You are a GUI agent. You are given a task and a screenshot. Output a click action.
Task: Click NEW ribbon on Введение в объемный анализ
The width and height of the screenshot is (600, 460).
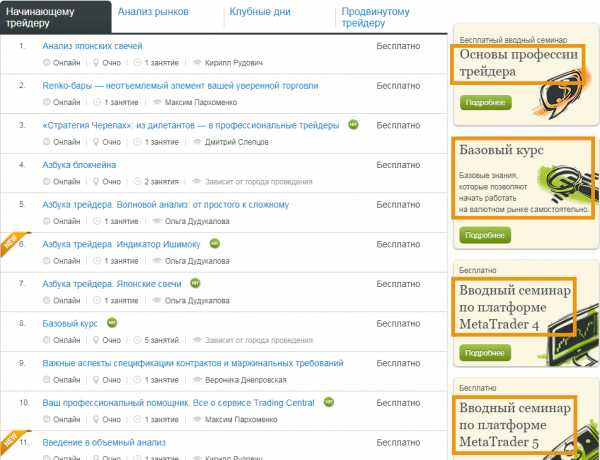pos(13,441)
